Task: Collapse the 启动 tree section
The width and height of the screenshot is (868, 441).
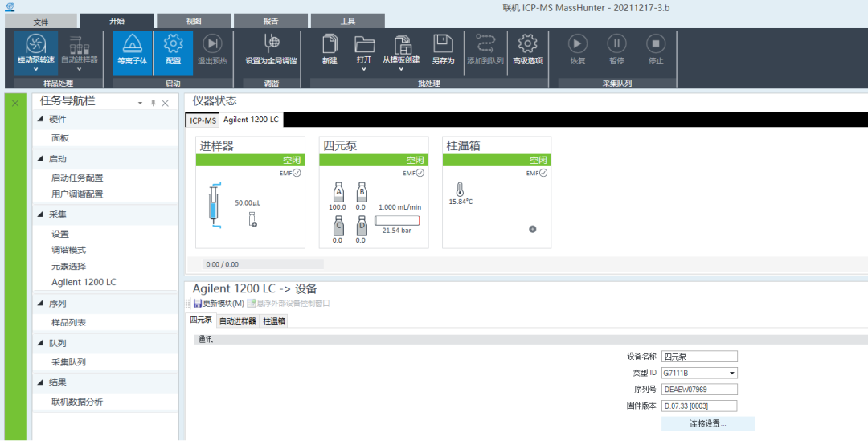Action: coord(40,159)
